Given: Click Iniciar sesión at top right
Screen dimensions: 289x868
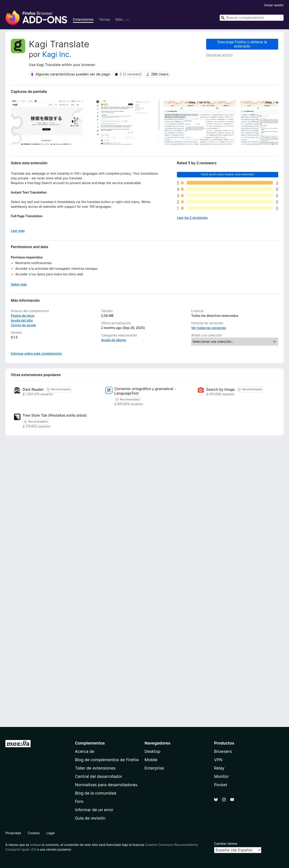Looking at the screenshot, I should (274, 5).
